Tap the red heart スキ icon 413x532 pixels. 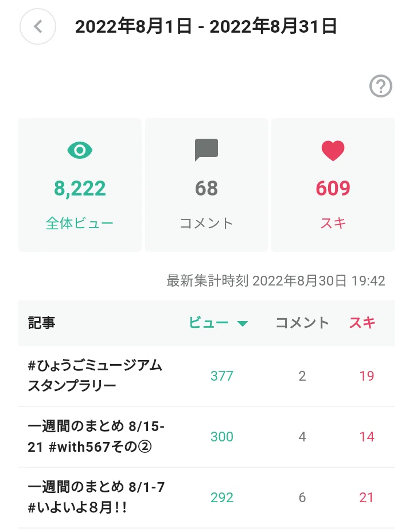(x=333, y=150)
